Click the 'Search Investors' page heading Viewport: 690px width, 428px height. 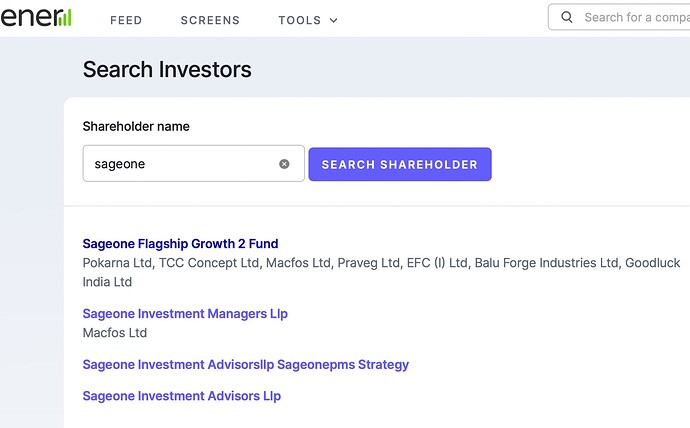[167, 70]
